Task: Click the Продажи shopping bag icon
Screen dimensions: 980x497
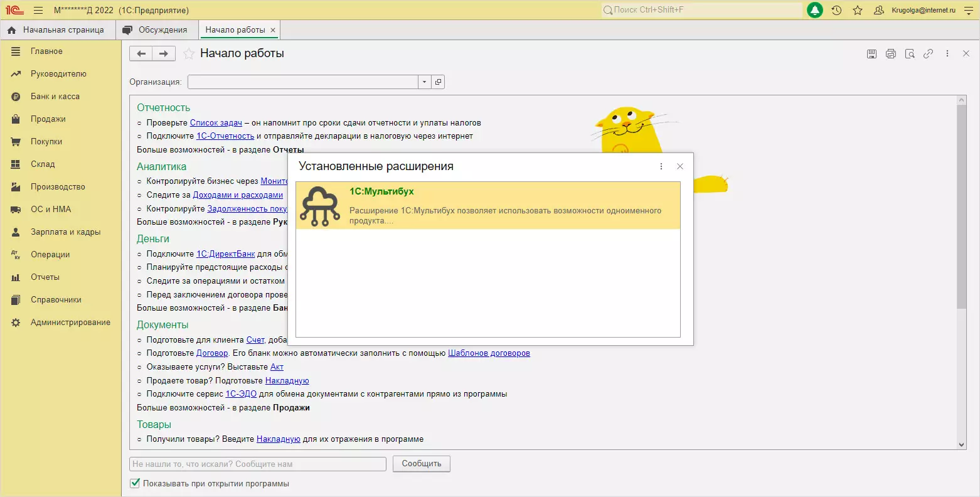Action: [16, 119]
